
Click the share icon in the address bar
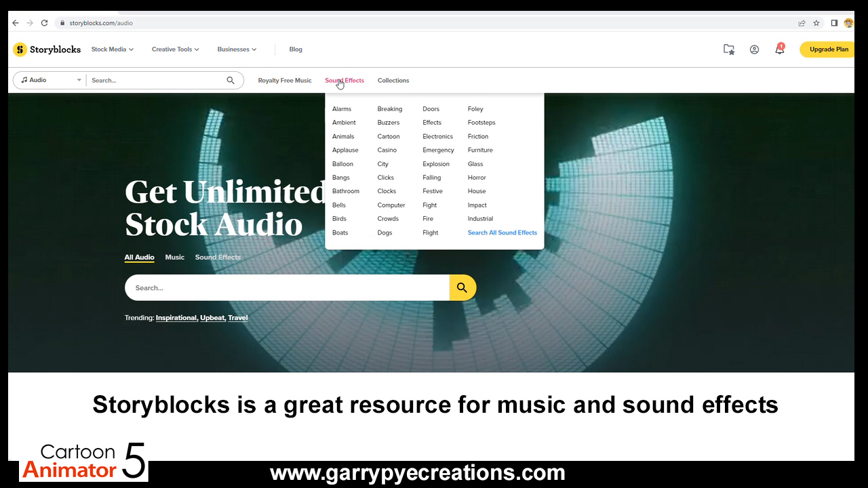click(x=802, y=23)
